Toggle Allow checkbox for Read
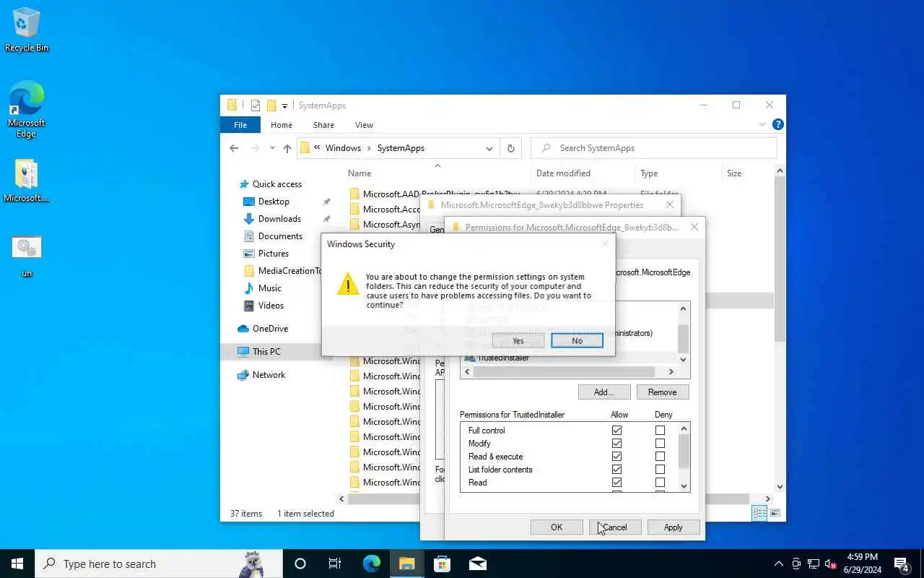This screenshot has width=924, height=578. point(616,483)
